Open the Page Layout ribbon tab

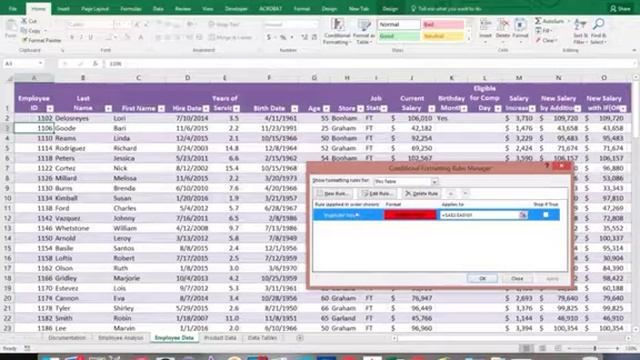pyautogui.click(x=95, y=9)
